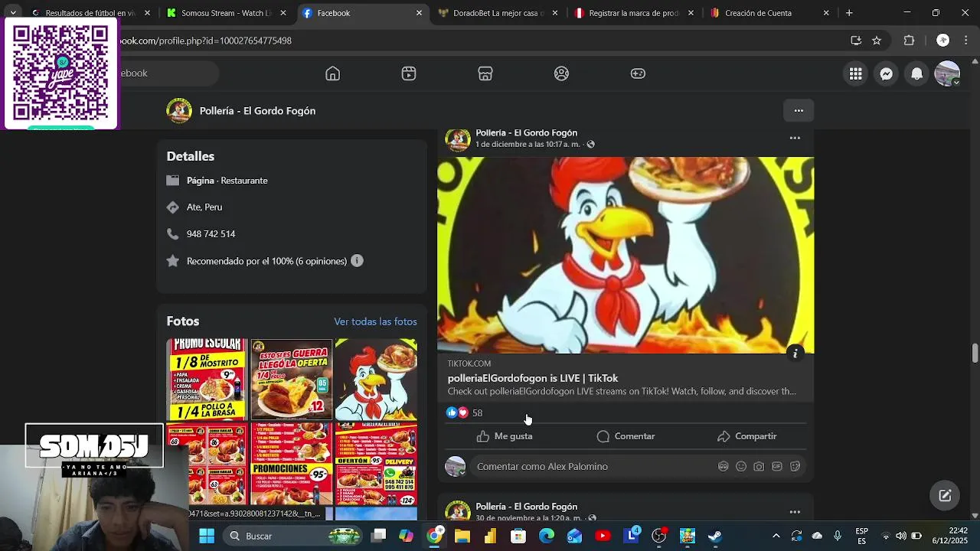
Task: Insert an avatar sticker in the comment
Action: point(723,466)
